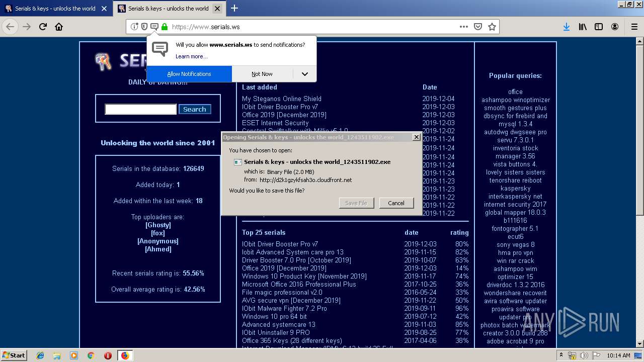Click the Search button on the page
644x362 pixels.
pos(195,109)
